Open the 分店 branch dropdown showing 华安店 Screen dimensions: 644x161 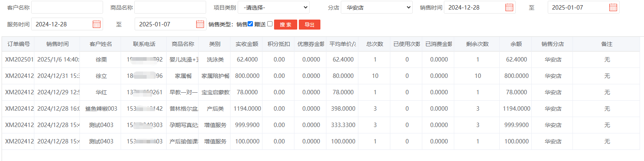click(x=376, y=7)
